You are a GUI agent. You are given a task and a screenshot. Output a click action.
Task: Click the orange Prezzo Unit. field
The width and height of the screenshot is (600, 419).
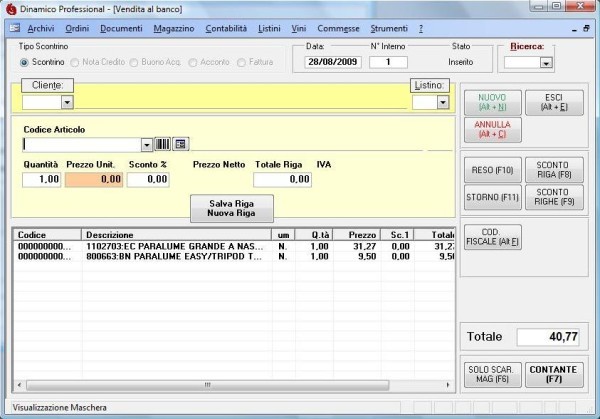tap(94, 179)
